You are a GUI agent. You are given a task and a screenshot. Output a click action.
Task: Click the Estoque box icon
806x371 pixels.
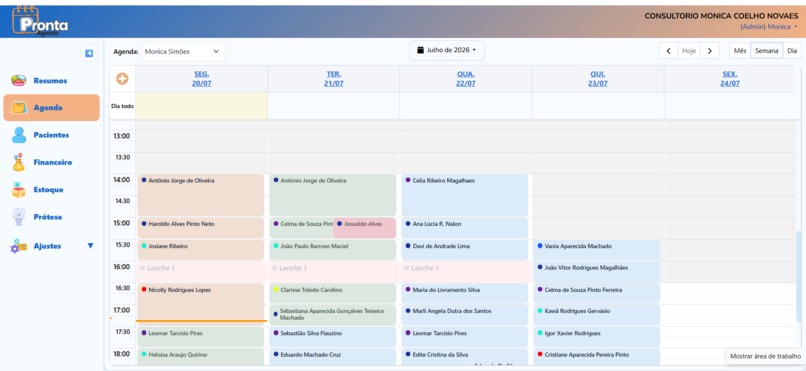point(19,190)
